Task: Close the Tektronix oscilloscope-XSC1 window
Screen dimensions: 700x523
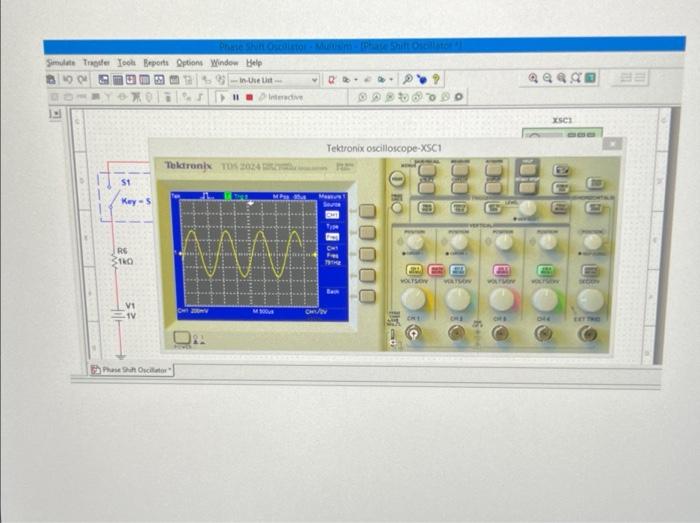Action: point(612,144)
